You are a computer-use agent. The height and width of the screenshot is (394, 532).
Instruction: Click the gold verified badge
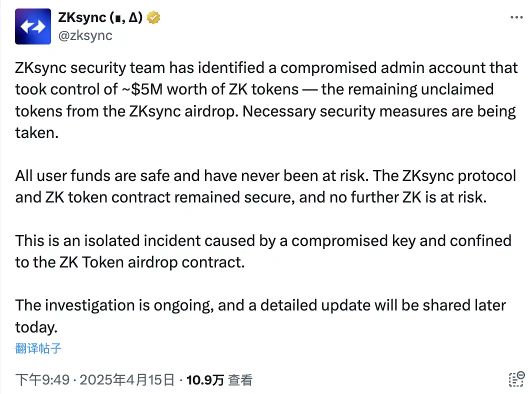(154, 18)
